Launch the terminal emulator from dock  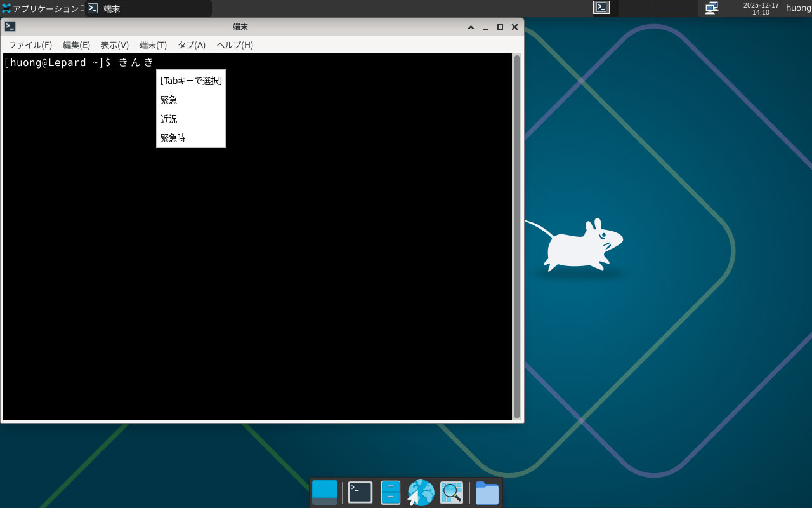click(x=360, y=493)
